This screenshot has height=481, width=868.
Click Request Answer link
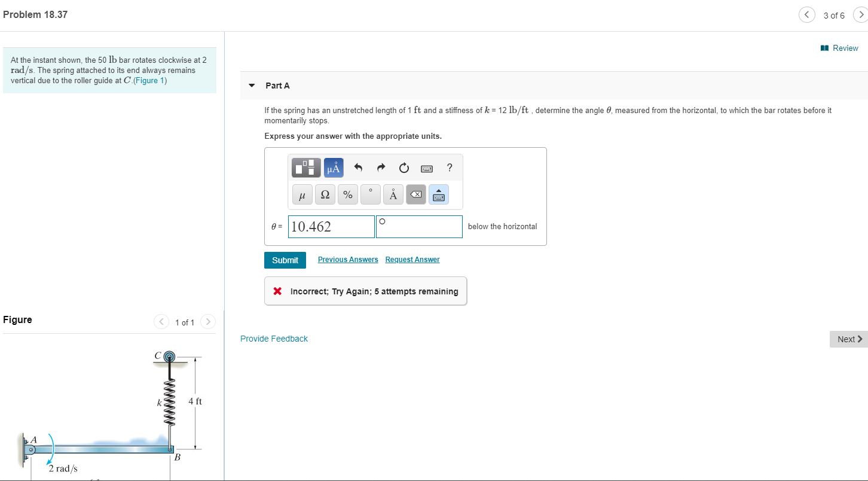[x=412, y=260]
